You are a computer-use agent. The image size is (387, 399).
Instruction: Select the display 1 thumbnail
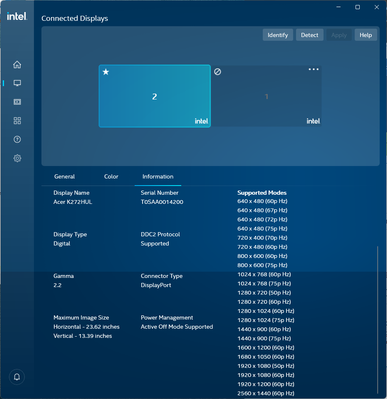[x=266, y=96]
